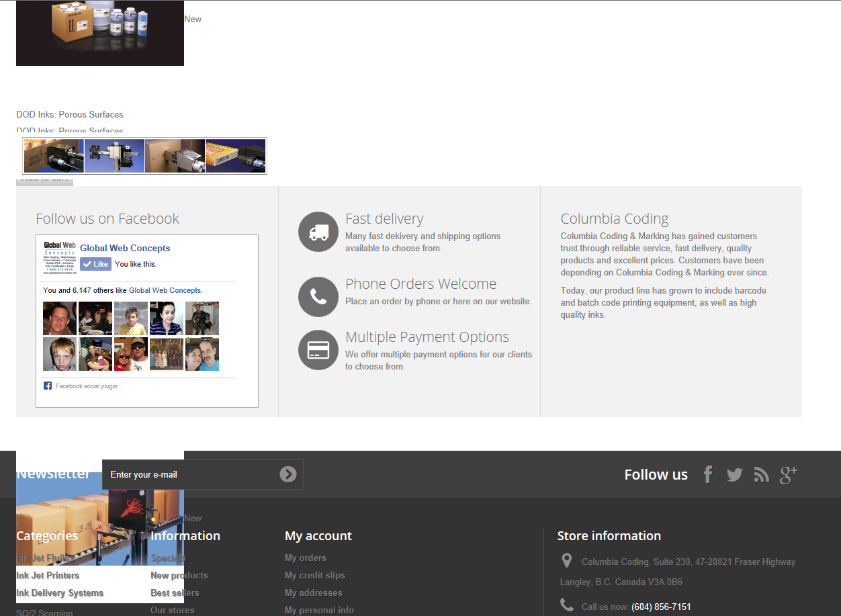Viewport: 841px width, 616px height.
Task: Open My addresses link
Action: tap(314, 592)
